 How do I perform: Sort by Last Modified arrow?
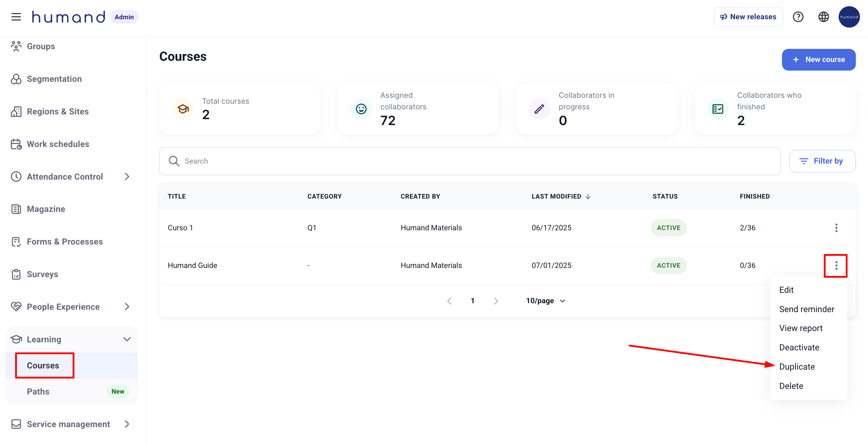588,197
